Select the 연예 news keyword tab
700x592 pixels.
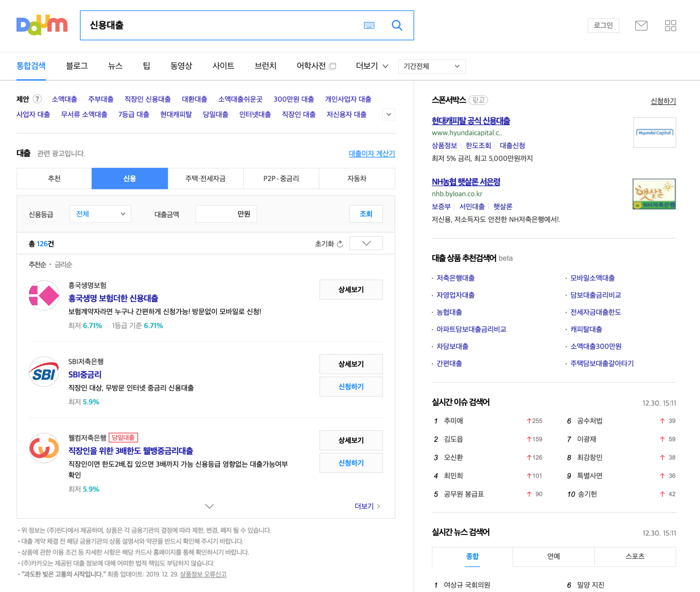(x=553, y=556)
